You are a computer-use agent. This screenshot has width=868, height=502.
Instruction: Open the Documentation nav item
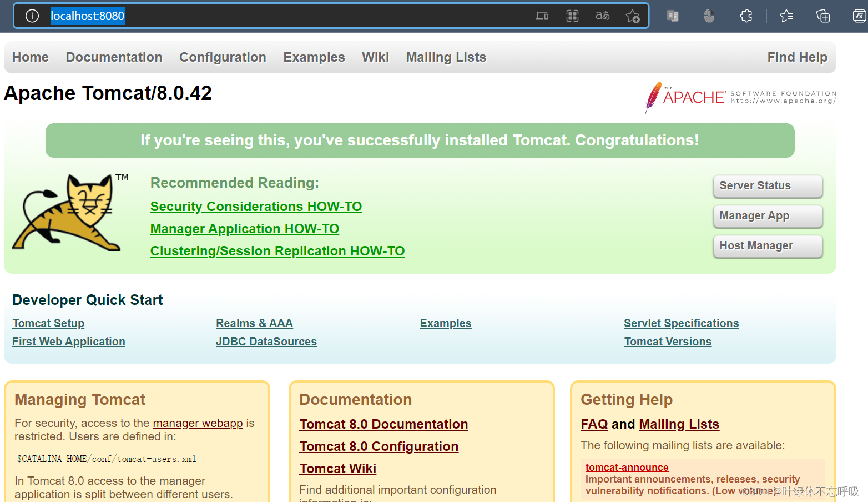coord(114,57)
